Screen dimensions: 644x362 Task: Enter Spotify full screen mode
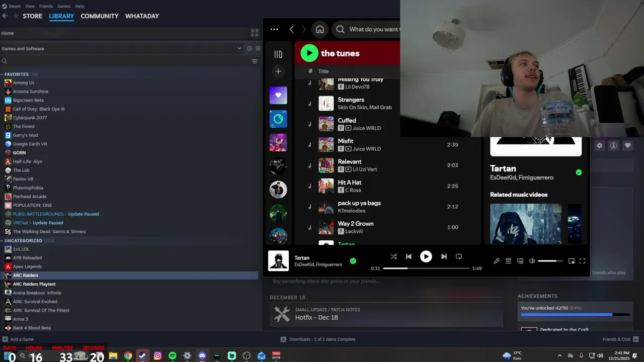[x=582, y=261]
